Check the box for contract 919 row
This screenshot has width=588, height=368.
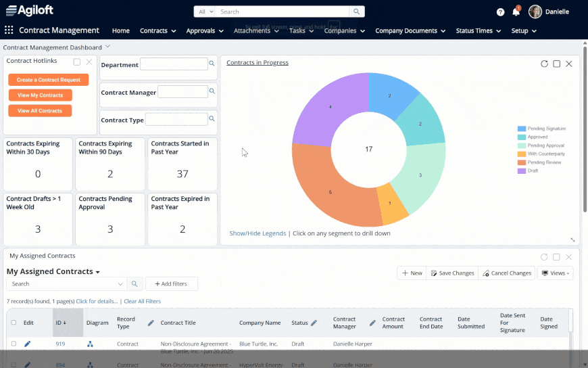tap(14, 344)
